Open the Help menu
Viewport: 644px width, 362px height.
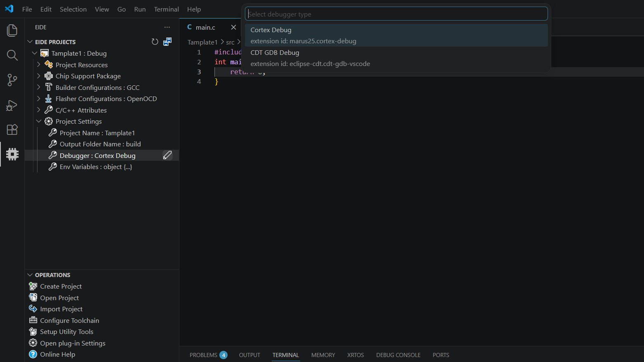(194, 9)
